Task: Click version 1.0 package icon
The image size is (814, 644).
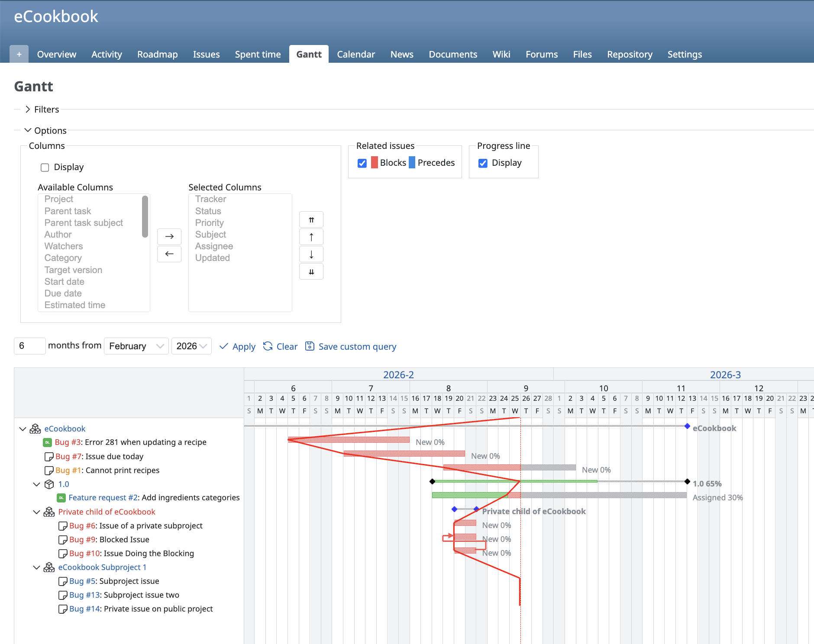Action: [49, 484]
